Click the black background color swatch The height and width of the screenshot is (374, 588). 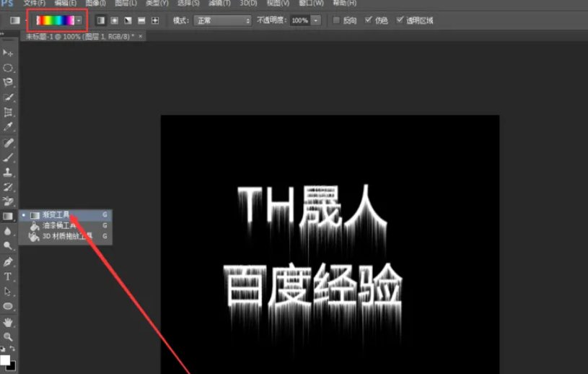pos(13,366)
